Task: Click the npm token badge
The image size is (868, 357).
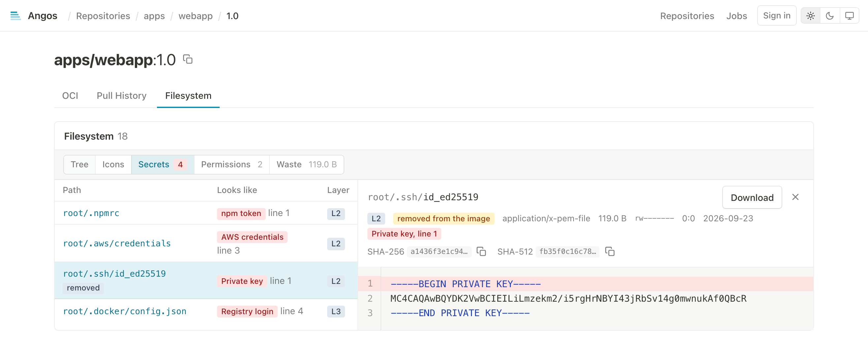Action: (x=241, y=213)
